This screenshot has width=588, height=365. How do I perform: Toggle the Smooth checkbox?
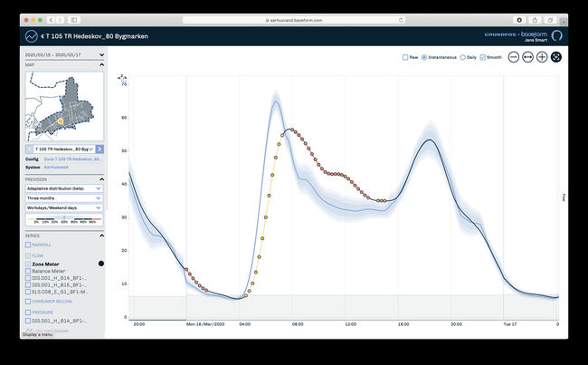[x=483, y=57]
